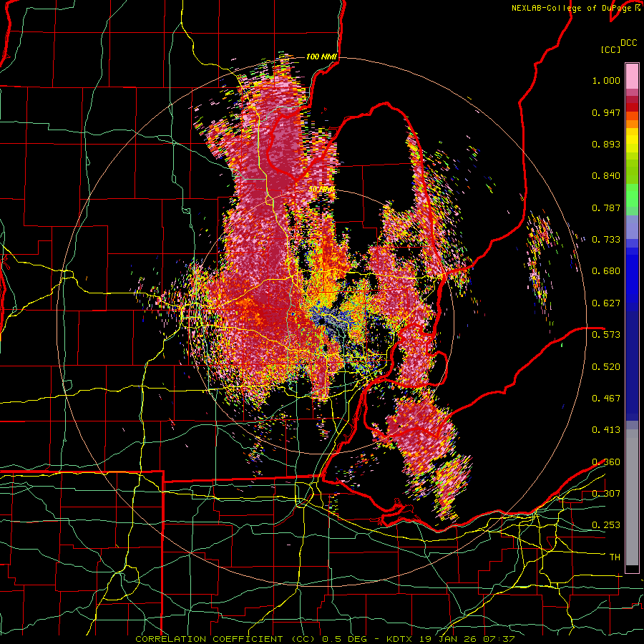Click the 0.520 legend value
Screen dimensions: 644x644
[x=606, y=366]
